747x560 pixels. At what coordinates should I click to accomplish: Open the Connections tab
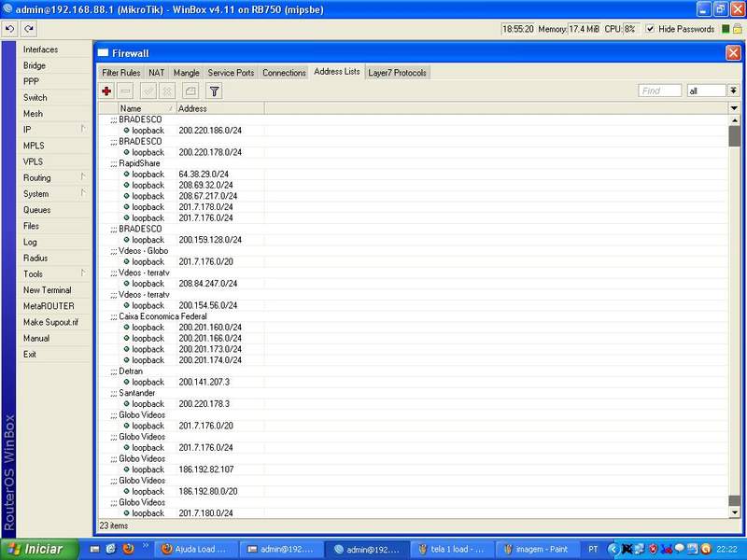(x=284, y=73)
